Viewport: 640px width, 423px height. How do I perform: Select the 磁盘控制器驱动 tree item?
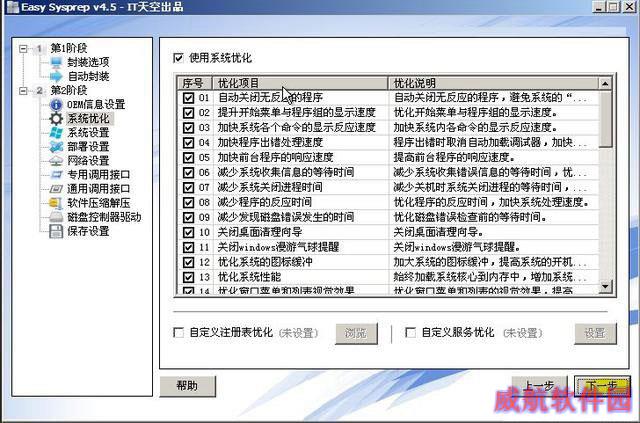coord(104,217)
